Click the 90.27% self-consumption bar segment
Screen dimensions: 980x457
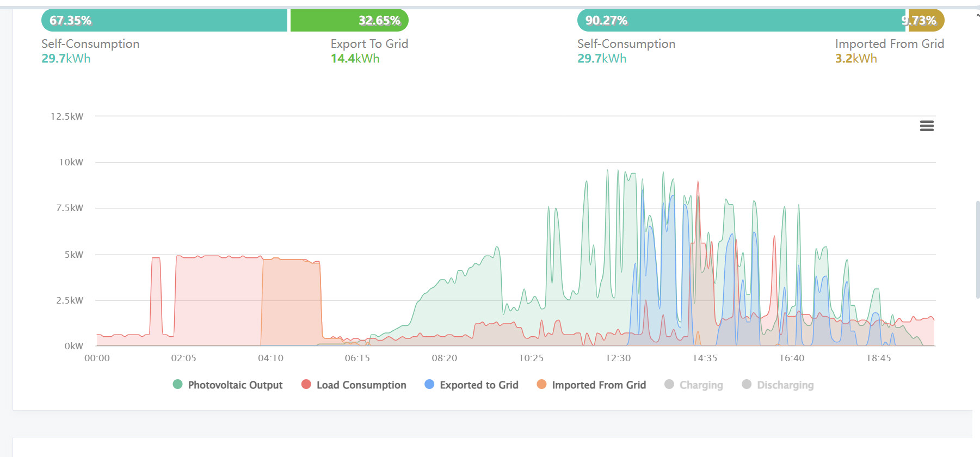(x=741, y=21)
